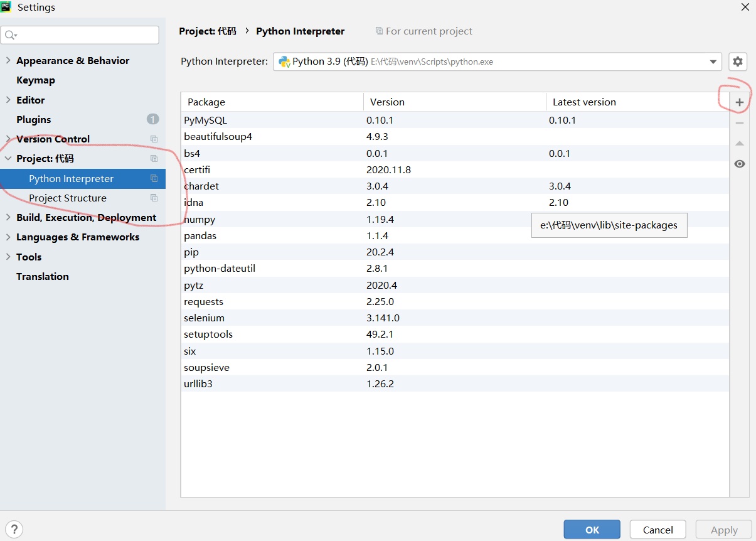Select Project Structure in sidebar

click(83, 198)
